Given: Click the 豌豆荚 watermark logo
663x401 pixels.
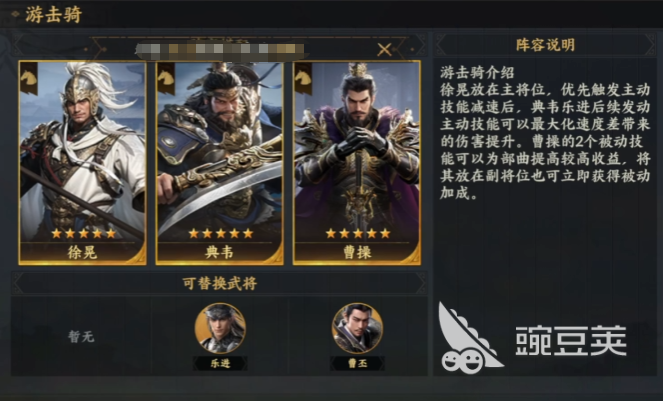Looking at the screenshot, I should point(533,338).
